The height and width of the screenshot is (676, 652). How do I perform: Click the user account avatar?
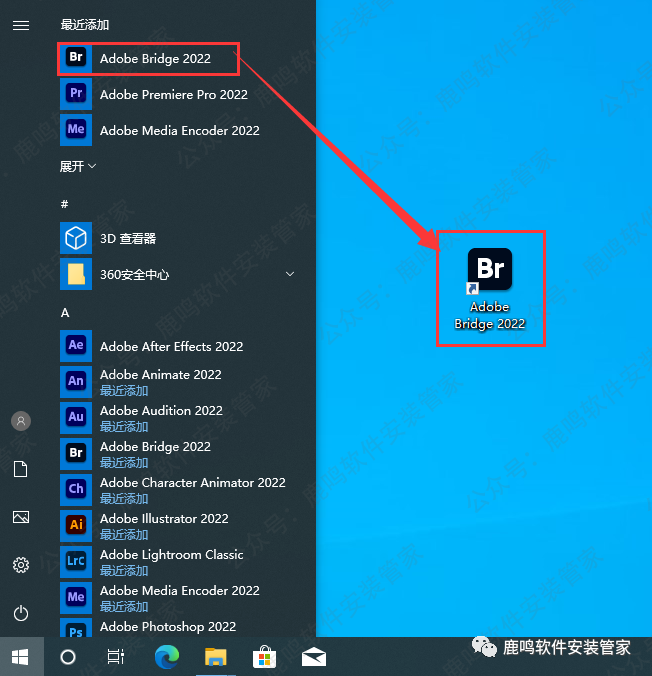point(21,421)
